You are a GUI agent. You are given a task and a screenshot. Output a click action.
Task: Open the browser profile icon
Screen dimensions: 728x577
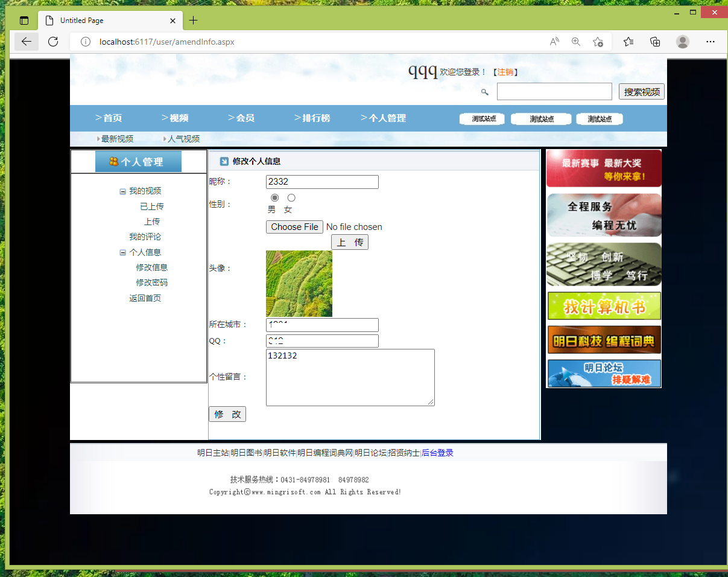(x=682, y=42)
